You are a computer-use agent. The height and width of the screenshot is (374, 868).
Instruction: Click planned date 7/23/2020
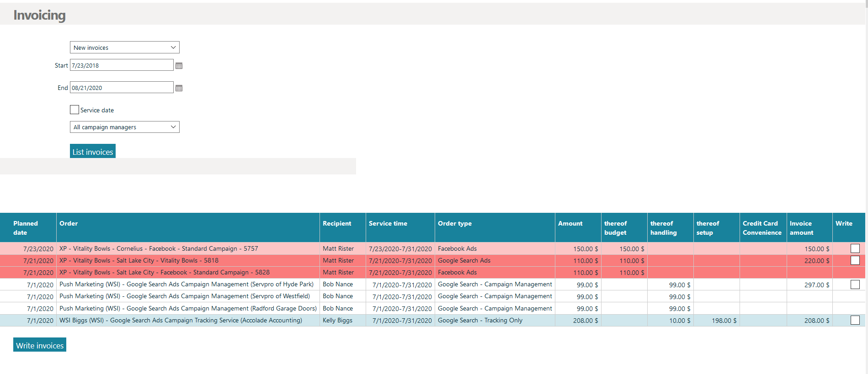38,249
